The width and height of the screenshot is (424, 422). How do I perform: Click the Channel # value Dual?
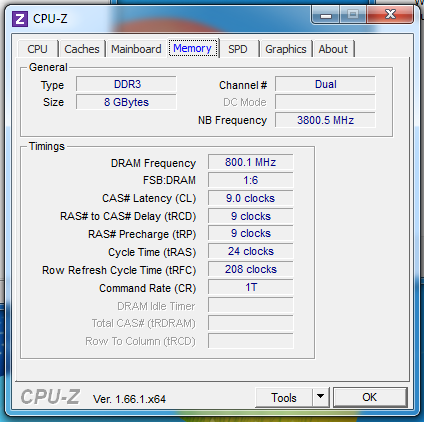click(325, 84)
